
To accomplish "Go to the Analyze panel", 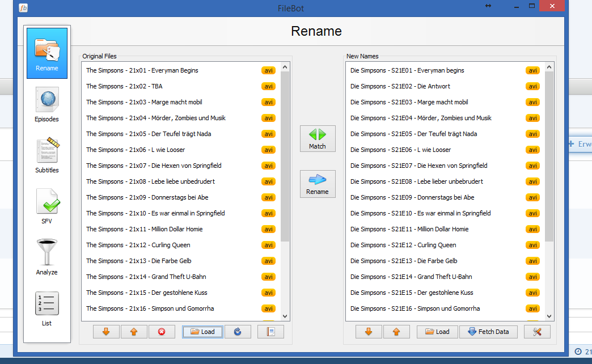I will (x=47, y=257).
